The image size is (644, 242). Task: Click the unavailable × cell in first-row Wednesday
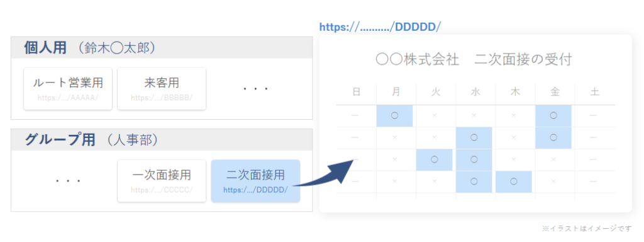474,116
